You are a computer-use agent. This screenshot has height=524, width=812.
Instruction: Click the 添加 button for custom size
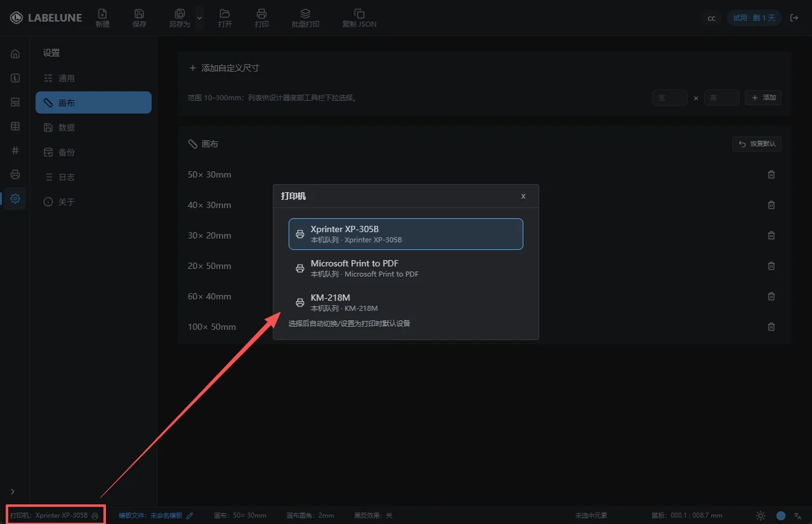(763, 98)
